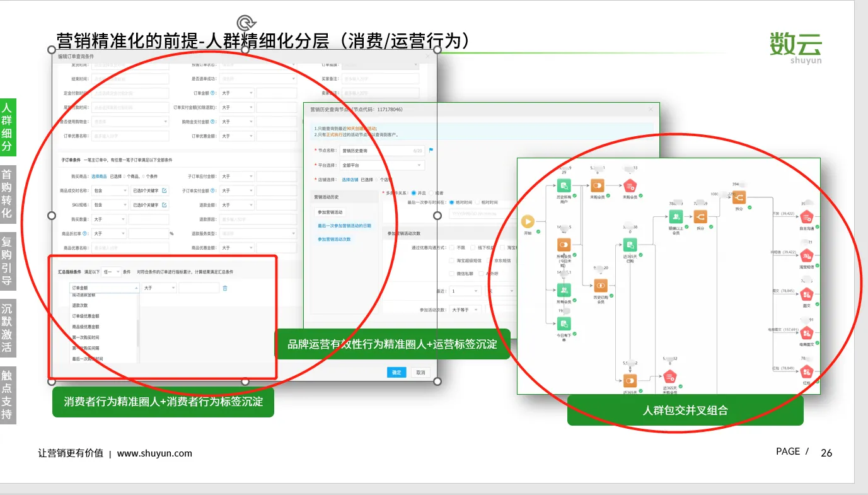Select the 历史已购会员 intersect node
The height and width of the screenshot is (495, 868).
click(601, 286)
